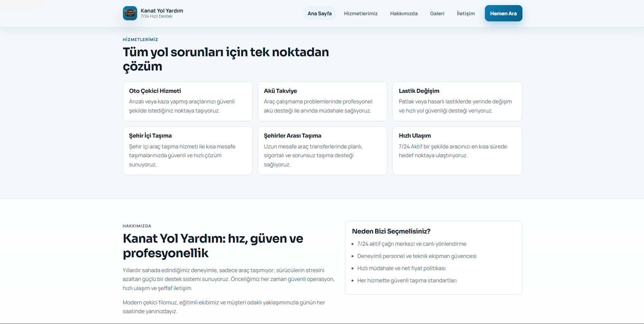The width and height of the screenshot is (644, 324).
Task: Open the İletişim page
Action: point(466,14)
